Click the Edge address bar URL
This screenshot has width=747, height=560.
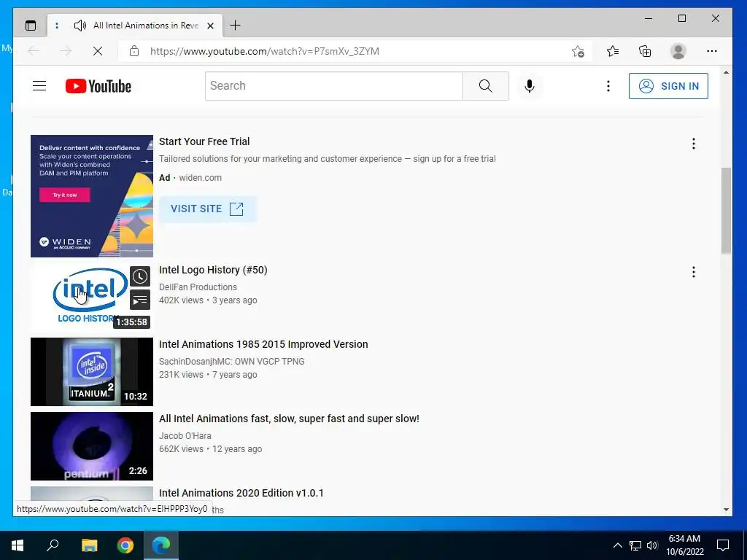point(264,51)
